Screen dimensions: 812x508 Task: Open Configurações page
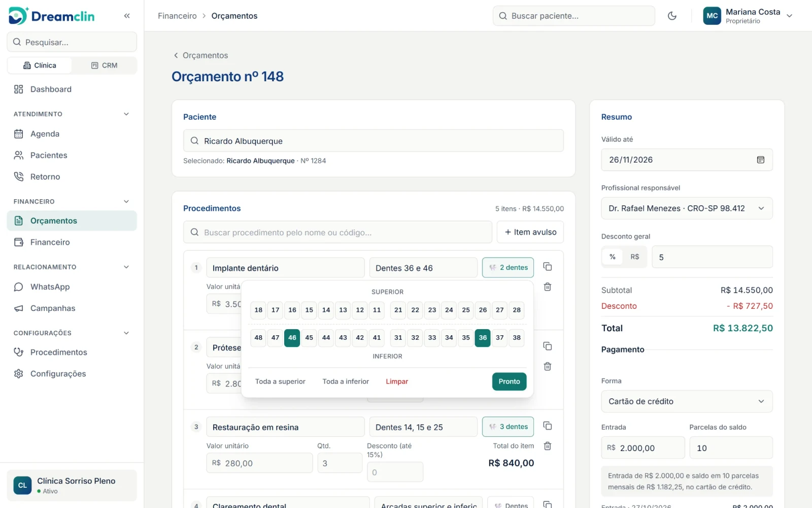[72, 374]
